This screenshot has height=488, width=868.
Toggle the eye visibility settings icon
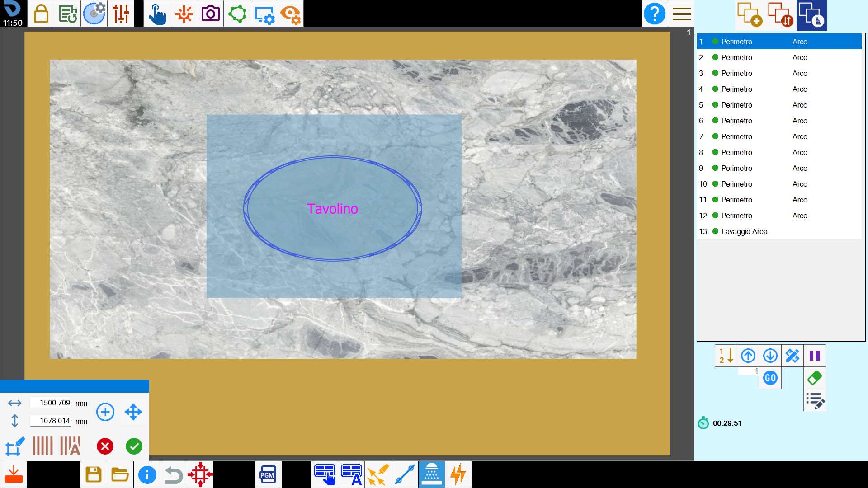point(290,14)
